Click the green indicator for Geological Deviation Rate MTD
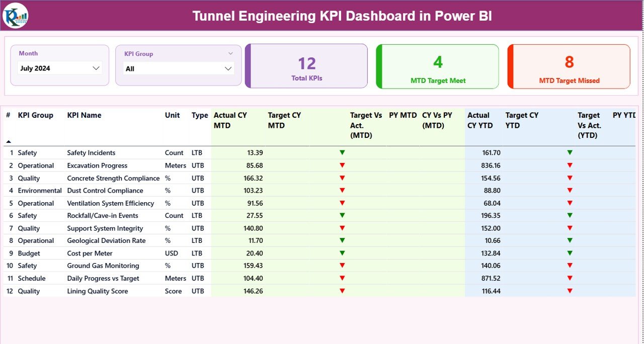 [x=343, y=240]
